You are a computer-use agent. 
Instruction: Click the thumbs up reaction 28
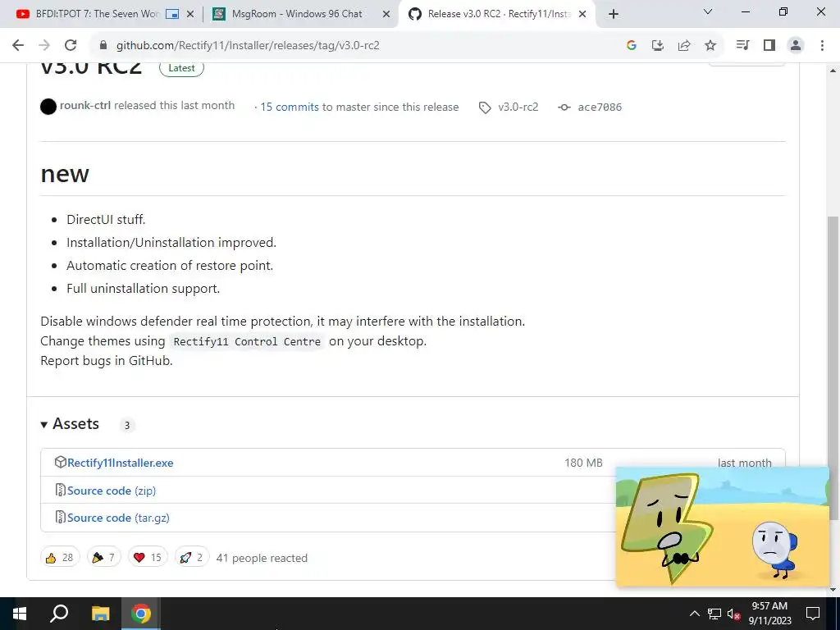tap(60, 558)
